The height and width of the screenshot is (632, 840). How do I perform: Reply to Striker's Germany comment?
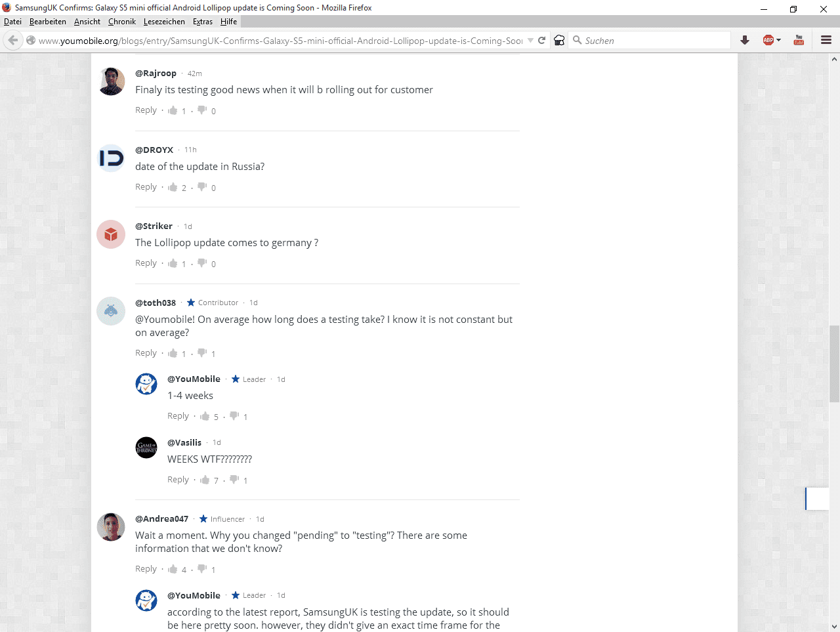coord(146,263)
